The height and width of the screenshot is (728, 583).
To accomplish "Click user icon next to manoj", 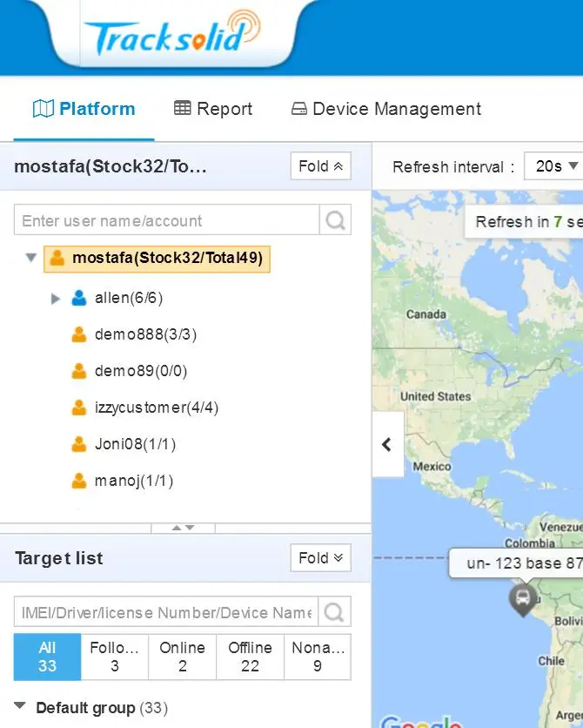I will click(79, 481).
